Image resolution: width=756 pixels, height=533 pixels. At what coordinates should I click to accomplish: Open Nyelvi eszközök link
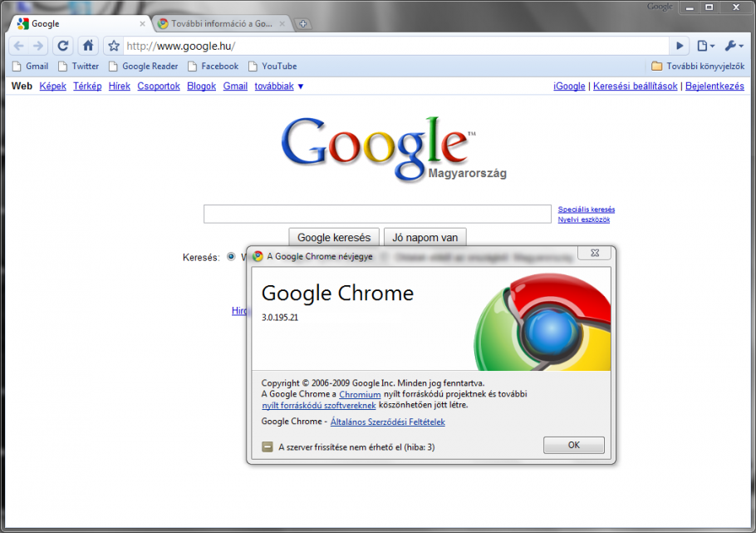pyautogui.click(x=583, y=220)
